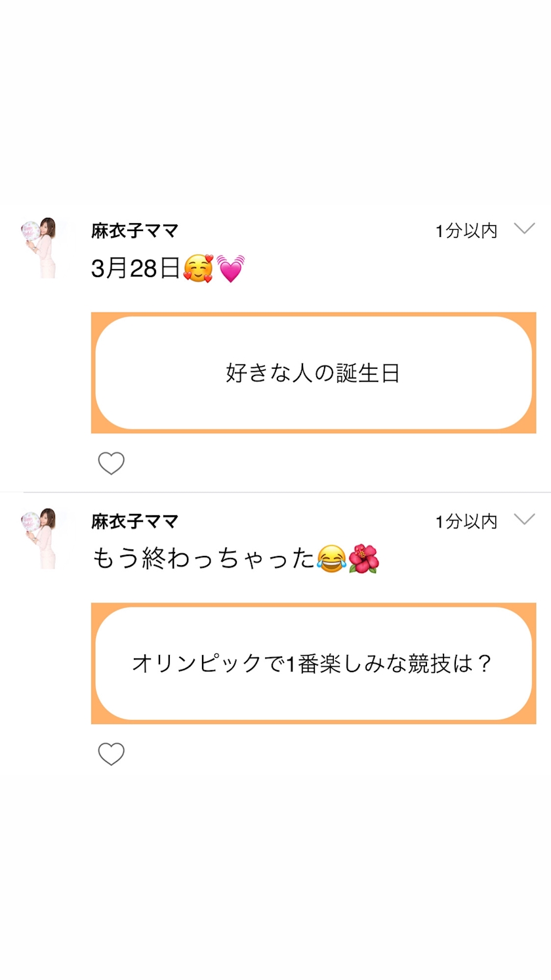Expand options chevron on the もう終わっちゃった post
The image size is (551, 980).
pyautogui.click(x=524, y=520)
